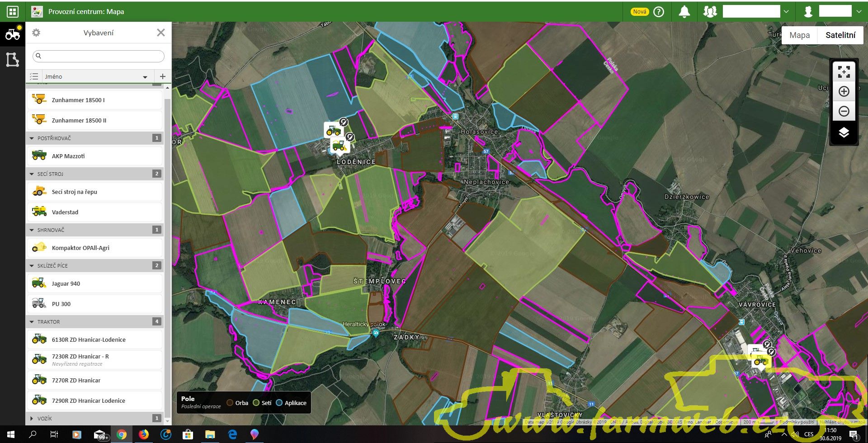Open the equipment panel settings gear
The width and height of the screenshot is (868, 443).
[36, 33]
